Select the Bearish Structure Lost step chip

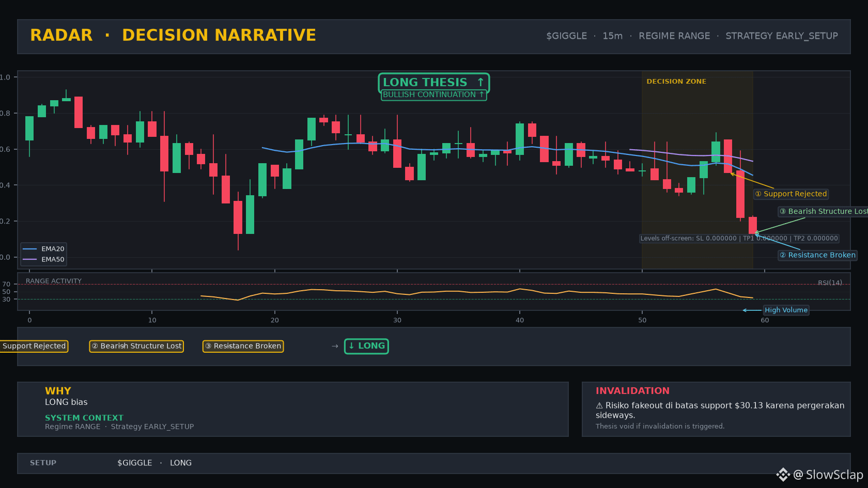136,346
